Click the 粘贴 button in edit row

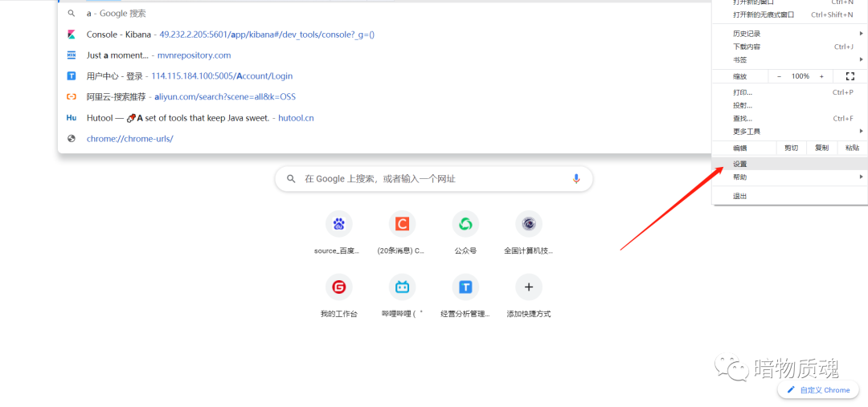pos(853,149)
